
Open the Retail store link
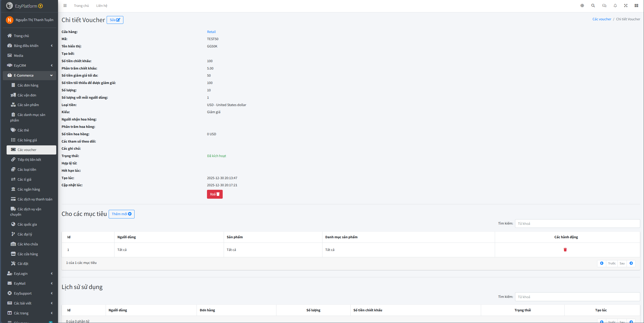point(211,32)
